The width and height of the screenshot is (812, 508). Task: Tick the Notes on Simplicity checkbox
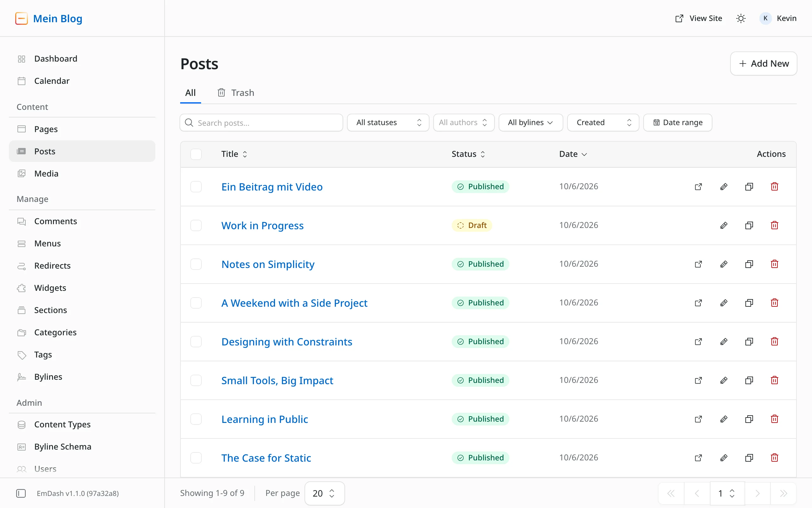[x=196, y=264]
